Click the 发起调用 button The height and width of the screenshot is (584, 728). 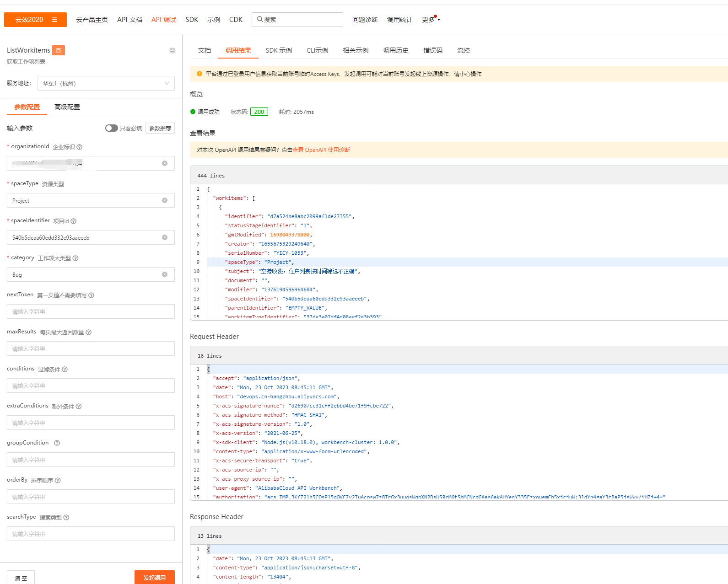click(x=155, y=578)
